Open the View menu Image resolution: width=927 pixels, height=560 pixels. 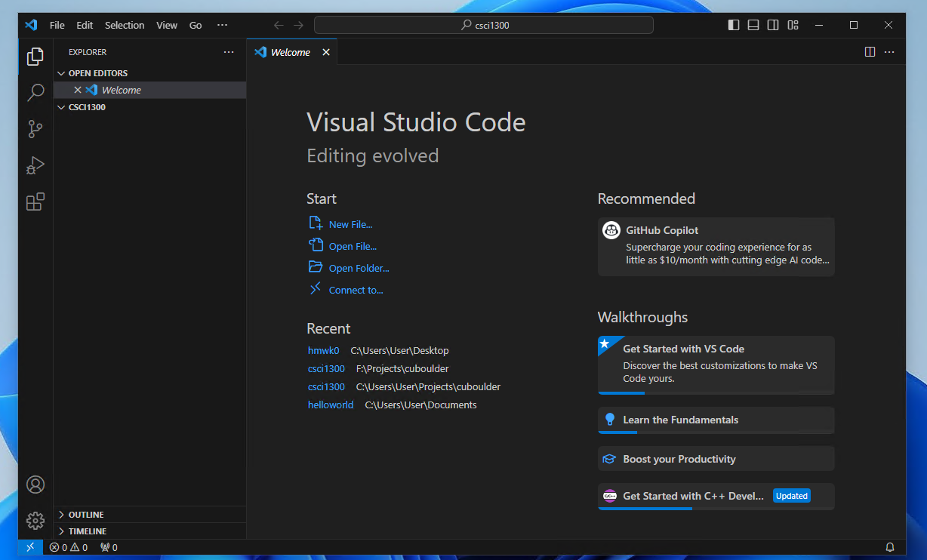[167, 25]
